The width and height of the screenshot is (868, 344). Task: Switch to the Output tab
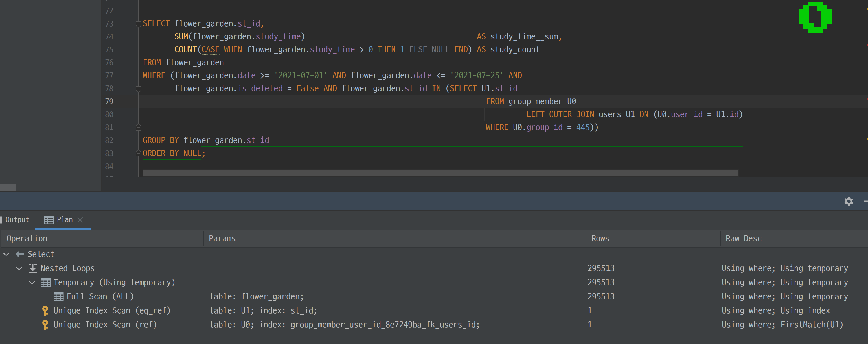click(17, 220)
